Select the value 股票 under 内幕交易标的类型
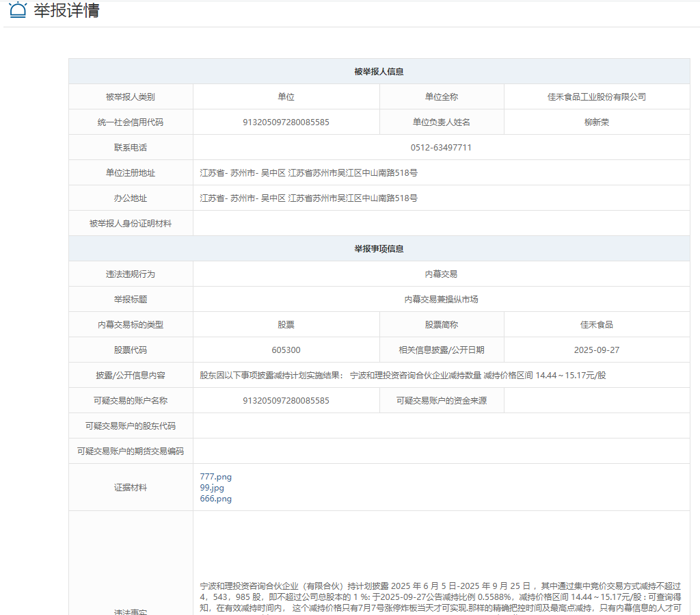Screen dimensions: 700x615 286,325
